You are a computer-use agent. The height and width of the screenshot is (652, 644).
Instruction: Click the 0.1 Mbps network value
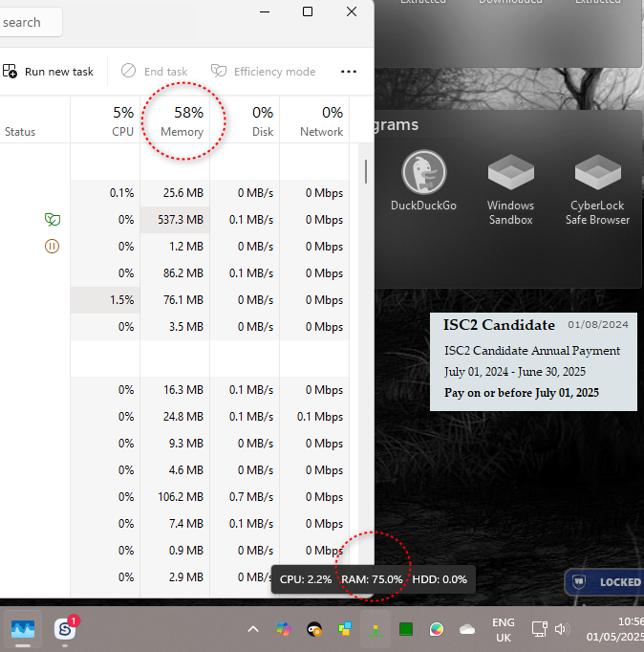[320, 417]
